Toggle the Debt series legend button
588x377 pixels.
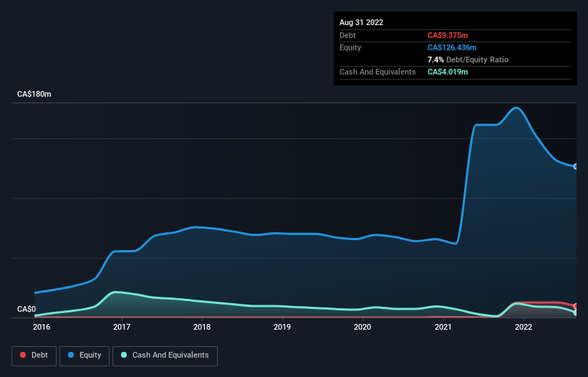[34, 355]
